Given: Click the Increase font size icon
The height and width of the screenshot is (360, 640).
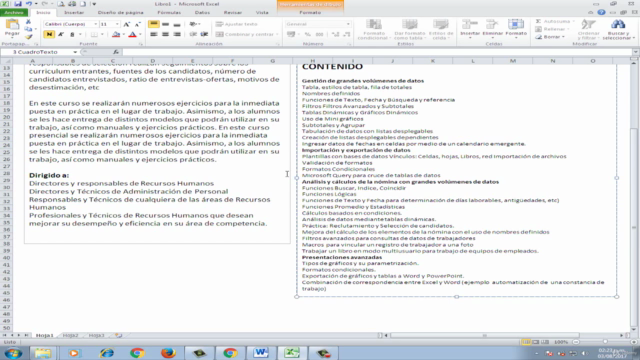Looking at the screenshot, I should tap(127, 24).
